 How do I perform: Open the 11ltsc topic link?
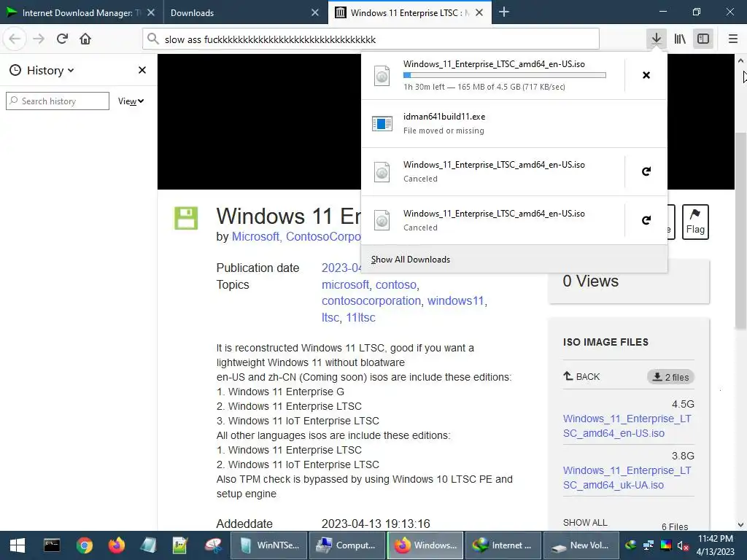pos(360,318)
